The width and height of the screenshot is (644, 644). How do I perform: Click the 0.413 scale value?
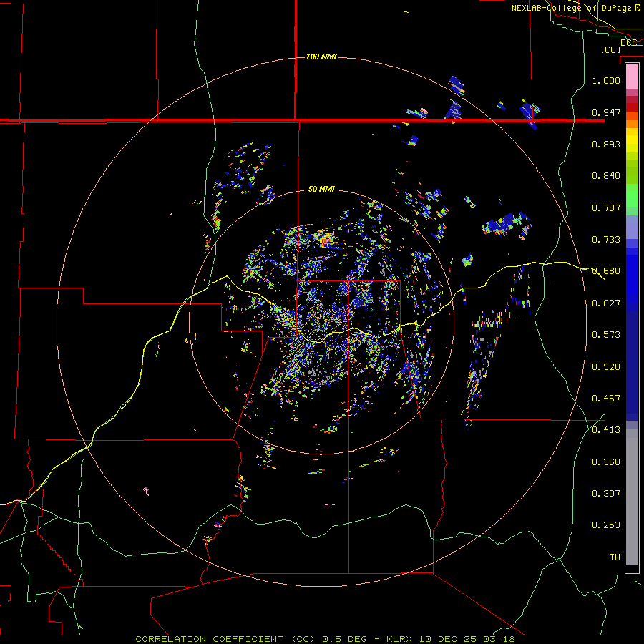coord(606,430)
